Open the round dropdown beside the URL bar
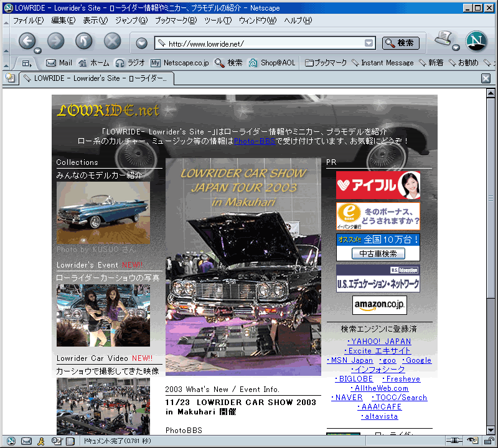This screenshot has height=448, width=498. pyautogui.click(x=142, y=43)
